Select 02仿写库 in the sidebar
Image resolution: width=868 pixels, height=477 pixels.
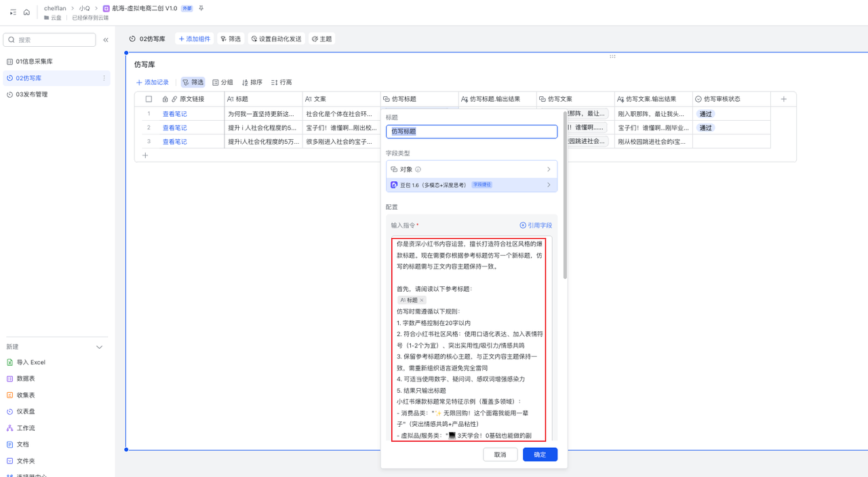point(57,78)
